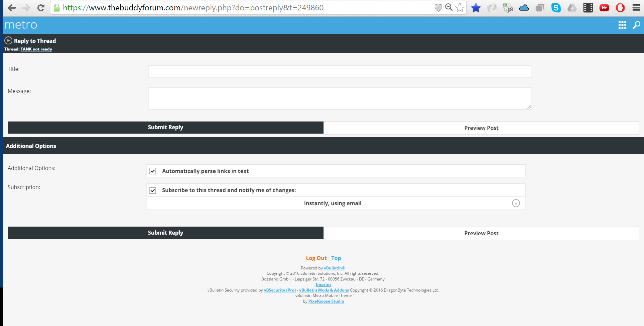644x326 pixels.
Task: Click the overlapping squares extension icon
Action: 540,8
